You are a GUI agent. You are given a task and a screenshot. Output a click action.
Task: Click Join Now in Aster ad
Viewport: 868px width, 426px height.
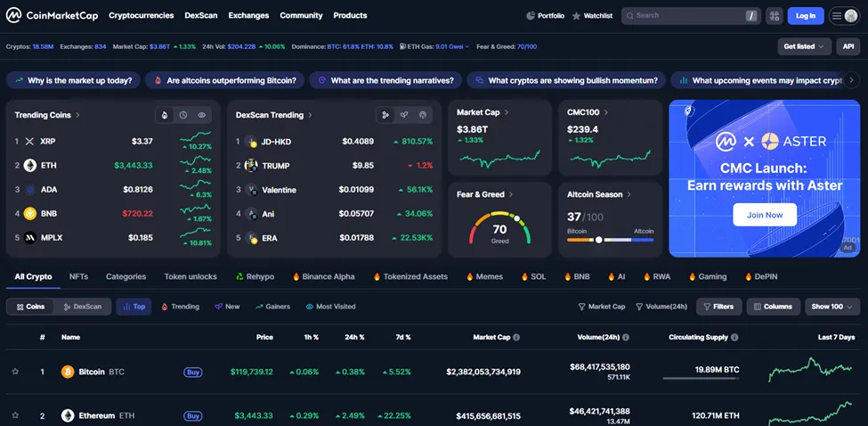765,215
